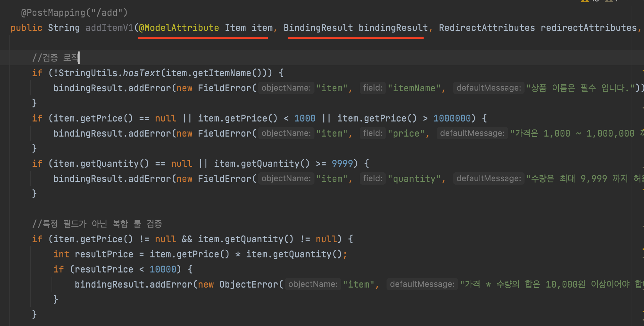Click the "price" string literal
The width and height of the screenshot is (644, 326).
(406, 133)
